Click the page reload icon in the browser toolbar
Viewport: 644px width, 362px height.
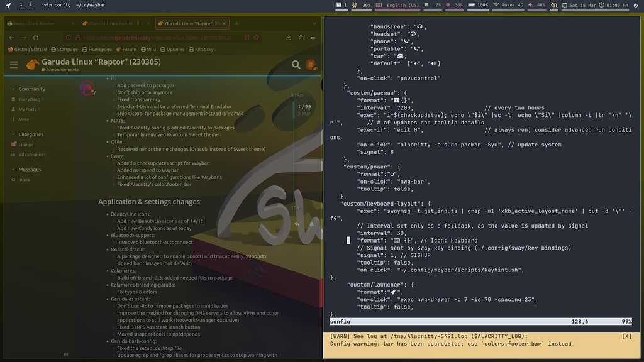36,37
